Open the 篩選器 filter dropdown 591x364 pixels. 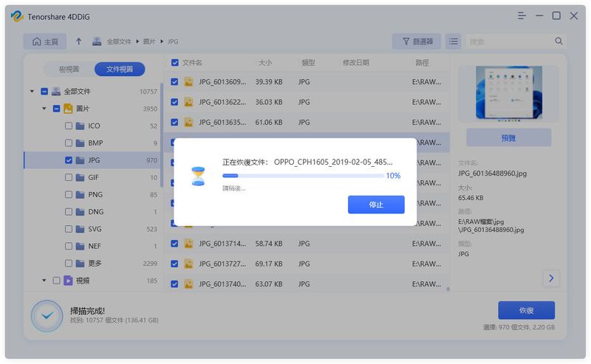[417, 41]
